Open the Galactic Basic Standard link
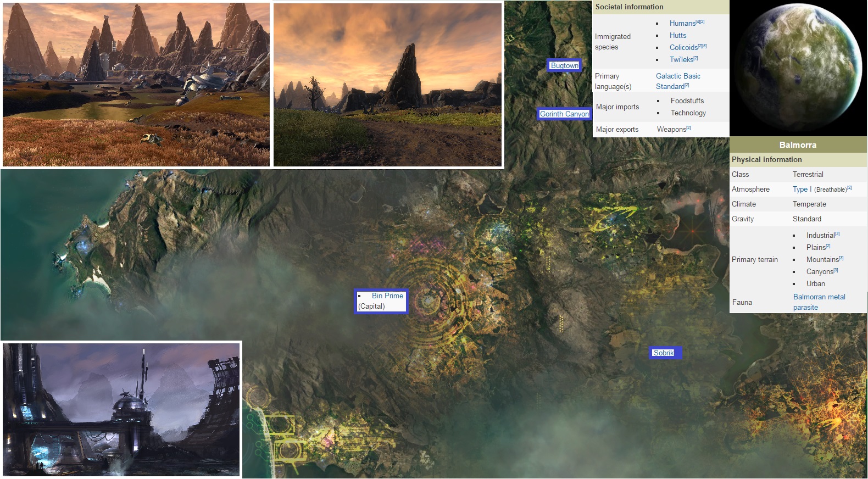The width and height of the screenshot is (868, 479). pyautogui.click(x=677, y=81)
